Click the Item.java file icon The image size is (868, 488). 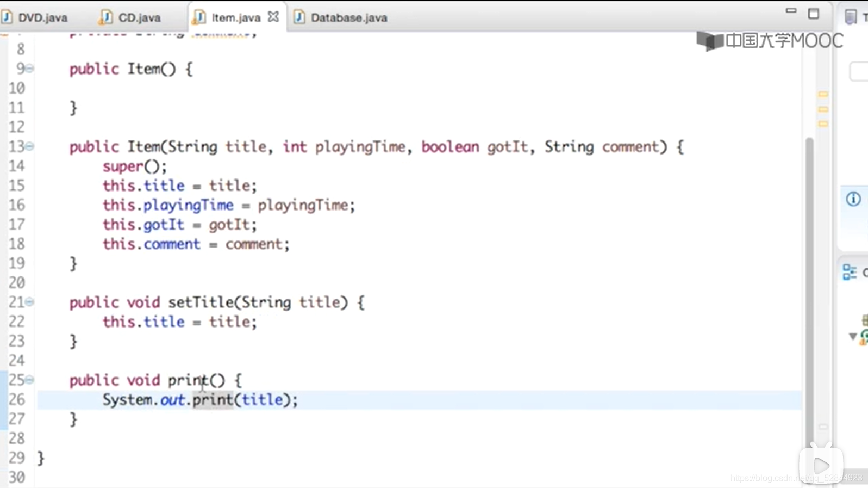click(x=199, y=17)
